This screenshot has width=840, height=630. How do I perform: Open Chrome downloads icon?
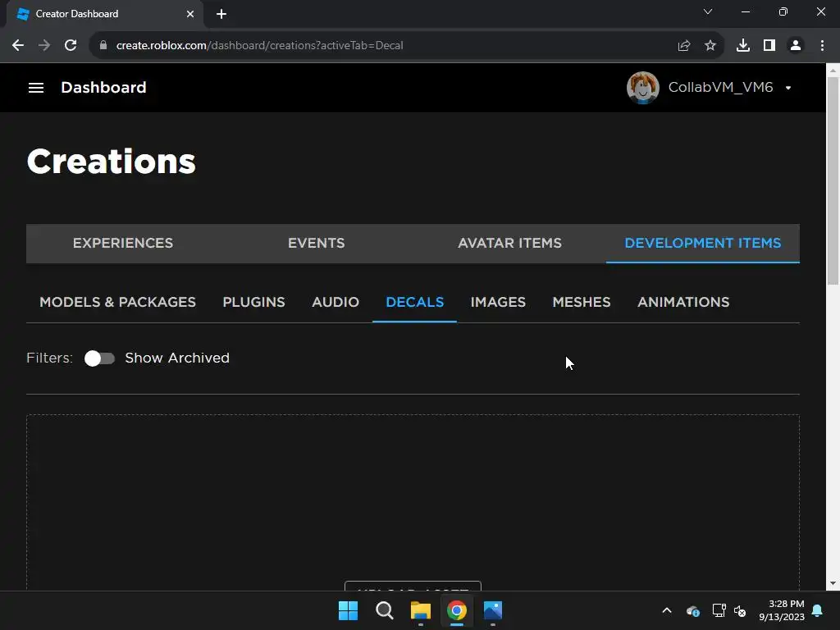coord(743,46)
